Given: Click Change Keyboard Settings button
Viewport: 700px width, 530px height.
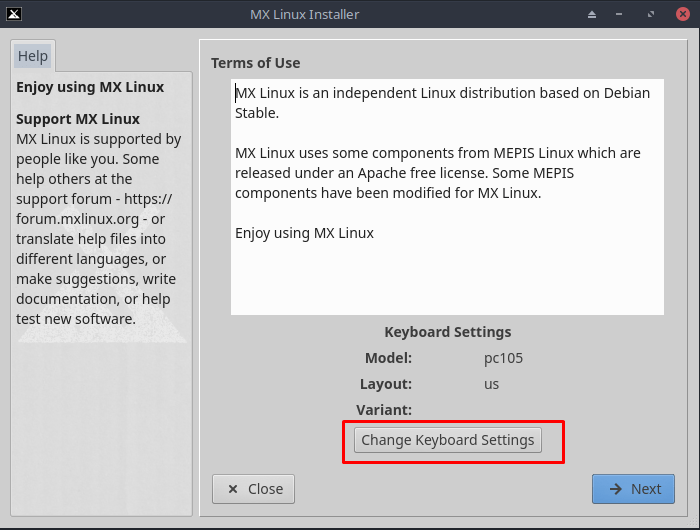Looking at the screenshot, I should pyautogui.click(x=448, y=440).
